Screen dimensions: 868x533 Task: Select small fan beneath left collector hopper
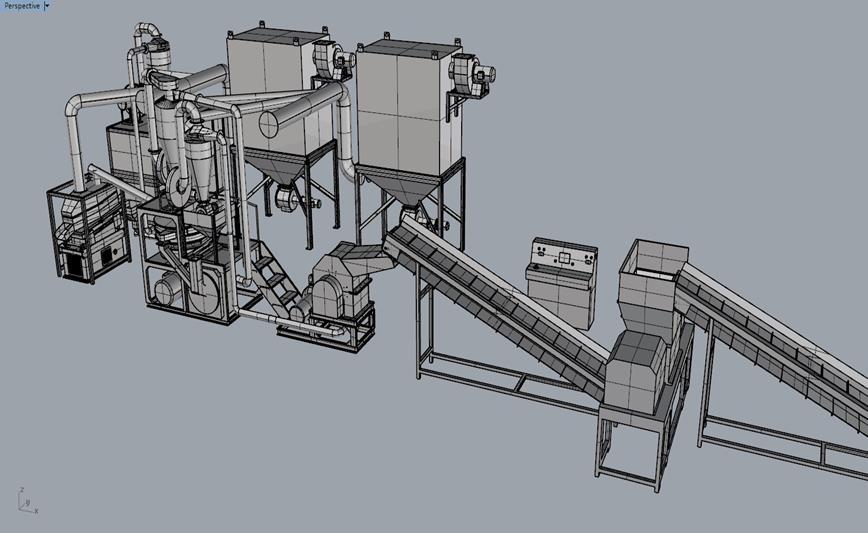289,199
